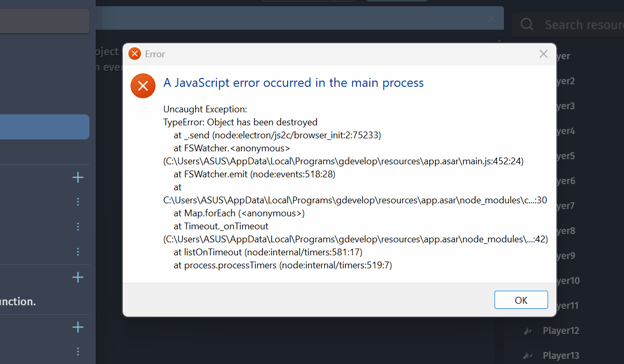Click the Player13 sprite thumbnail icon
This screenshot has width=624, height=364.
pyautogui.click(x=527, y=356)
